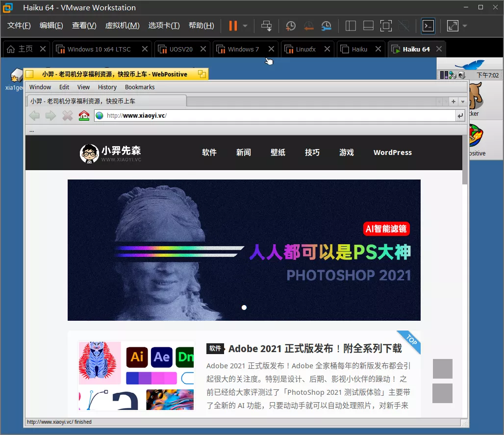504x435 pixels.
Task: Click the 软件 category tag on article
Action: [215, 349]
